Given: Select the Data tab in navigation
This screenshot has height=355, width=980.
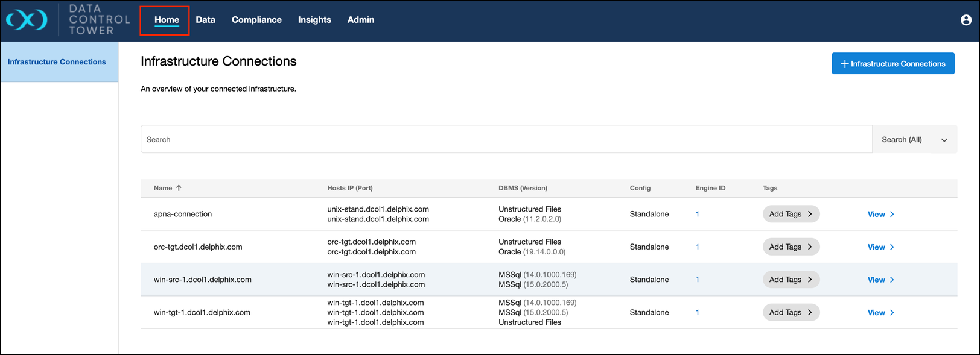Looking at the screenshot, I should [x=205, y=20].
